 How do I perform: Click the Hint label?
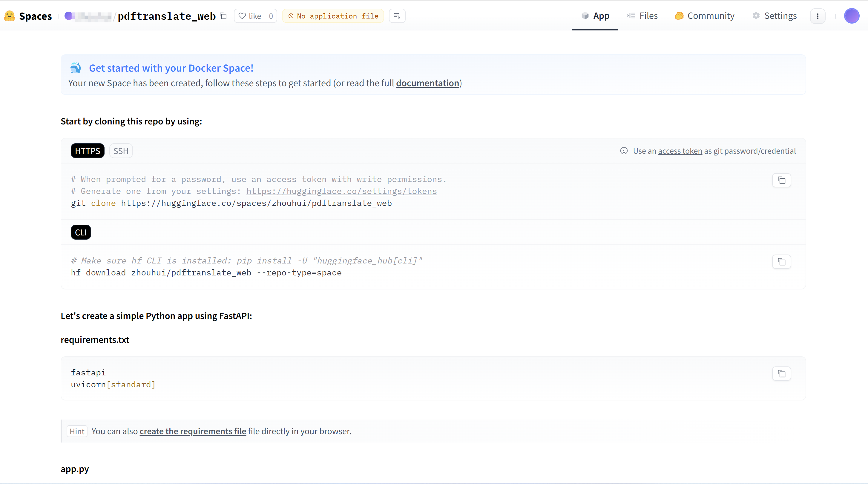click(77, 431)
